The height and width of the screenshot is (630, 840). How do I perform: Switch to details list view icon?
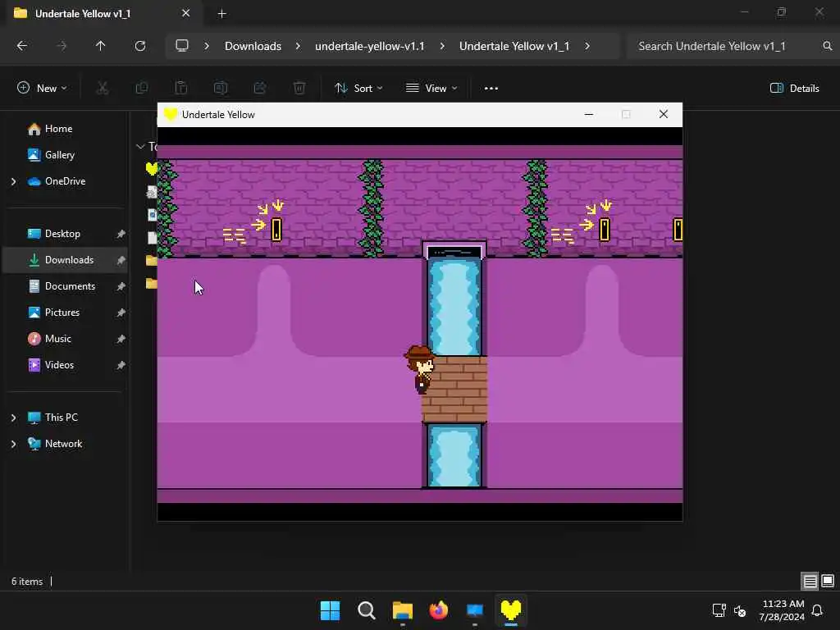(810, 582)
